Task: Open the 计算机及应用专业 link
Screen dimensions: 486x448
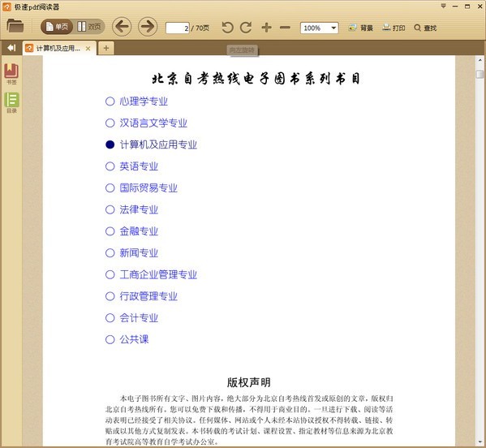Action: click(158, 144)
